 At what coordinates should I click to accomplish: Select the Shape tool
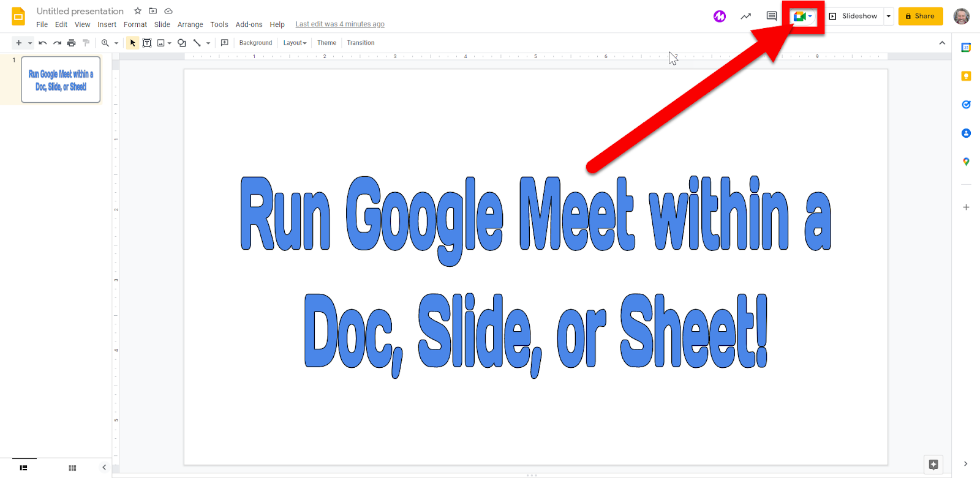[182, 43]
